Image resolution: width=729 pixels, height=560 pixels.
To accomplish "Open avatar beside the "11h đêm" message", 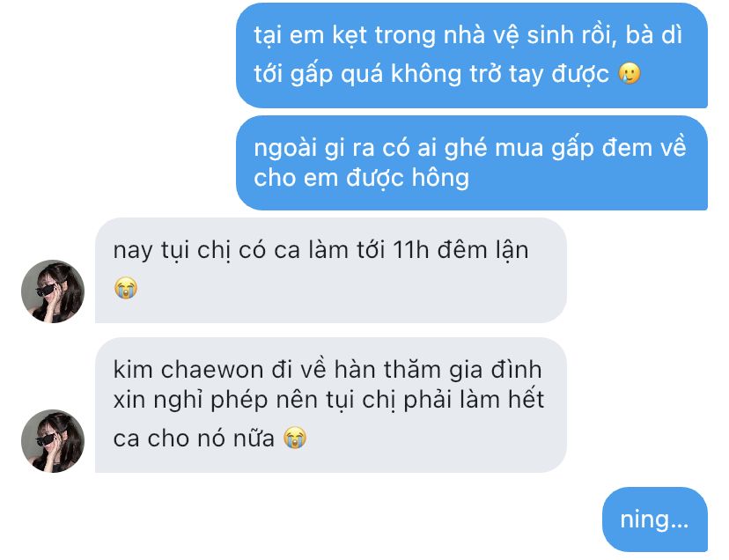I will coord(53,291).
